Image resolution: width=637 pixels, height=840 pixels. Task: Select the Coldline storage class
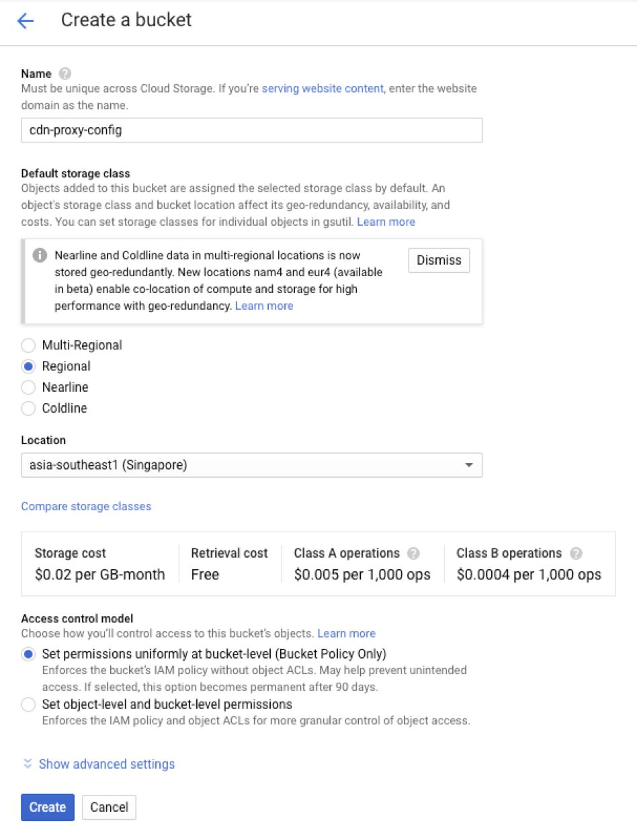point(28,408)
